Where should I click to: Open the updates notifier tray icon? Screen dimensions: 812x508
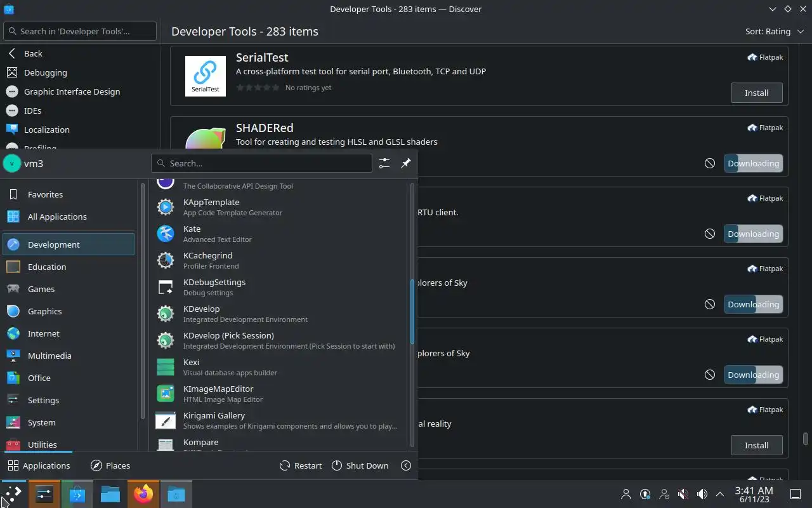coord(645,494)
